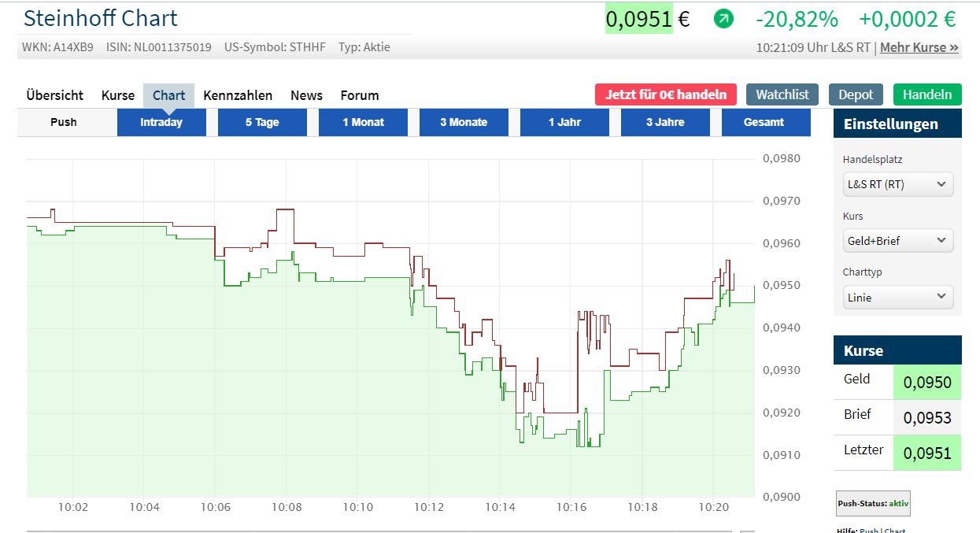This screenshot has width=980, height=533.
Task: Select the 1 Jahr chart range
Action: pos(564,122)
